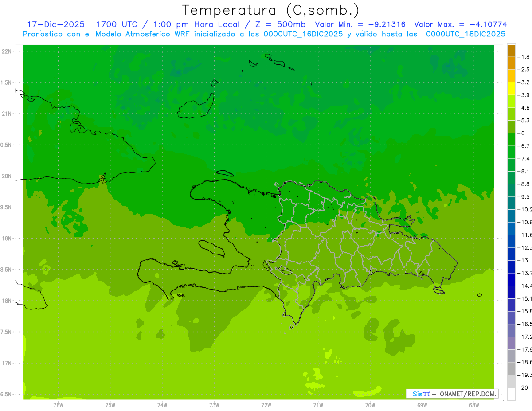Screen dimensions: 532x411
Task: Click the '70W' longitude label
Action: point(370,405)
